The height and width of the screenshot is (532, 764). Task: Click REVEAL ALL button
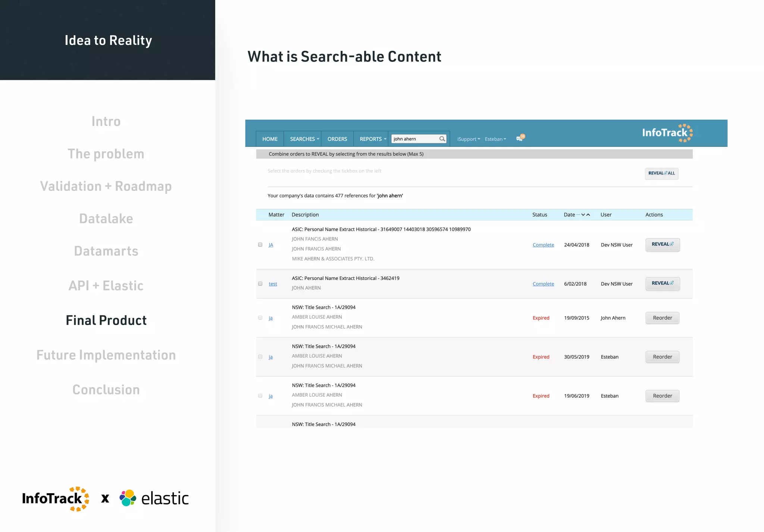(661, 173)
